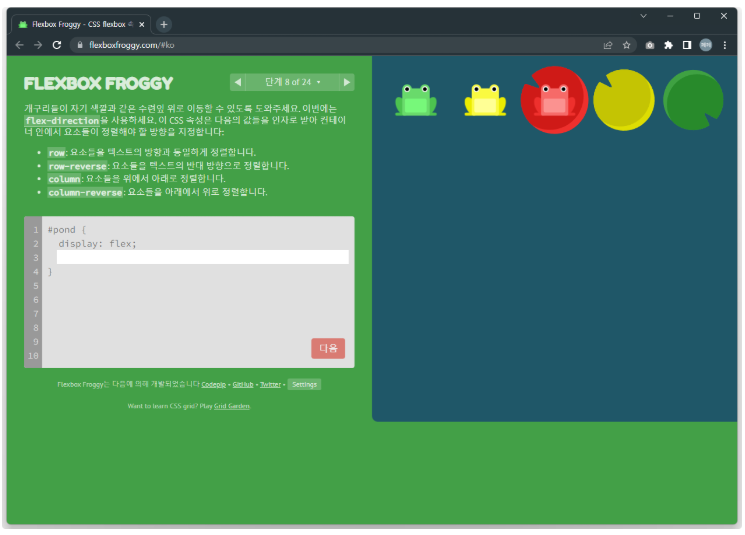The width and height of the screenshot is (745, 535).
Task: Click the camera extension icon
Action: tap(649, 45)
